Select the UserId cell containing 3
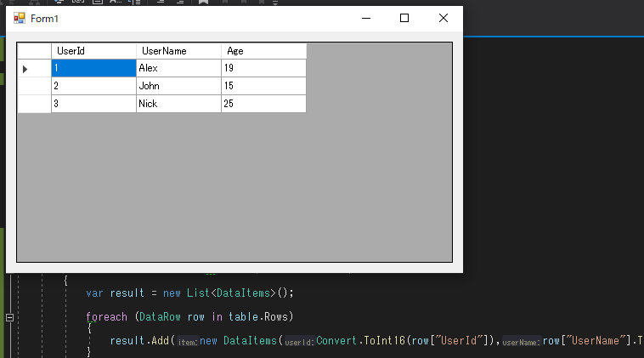Image resolution: width=644 pixels, height=358 pixels. 93,104
